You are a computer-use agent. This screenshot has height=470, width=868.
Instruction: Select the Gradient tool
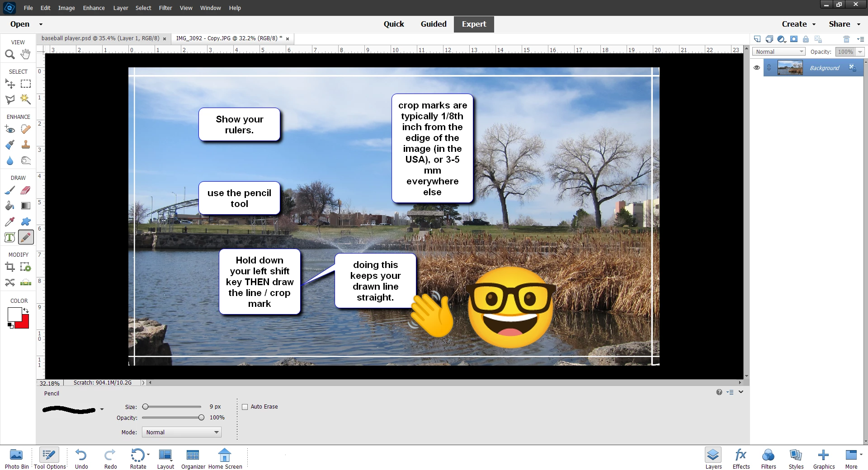(26, 206)
